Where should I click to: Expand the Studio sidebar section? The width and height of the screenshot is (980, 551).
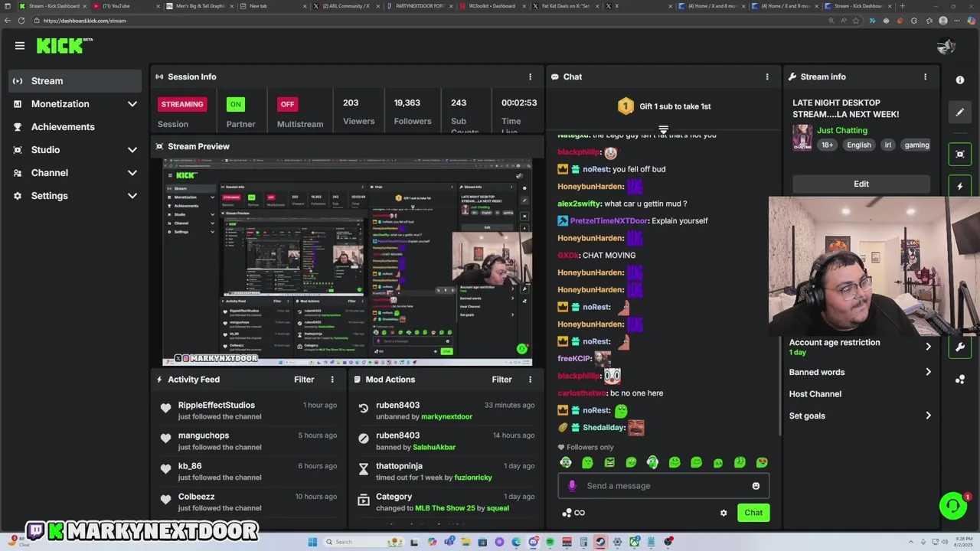[132, 150]
